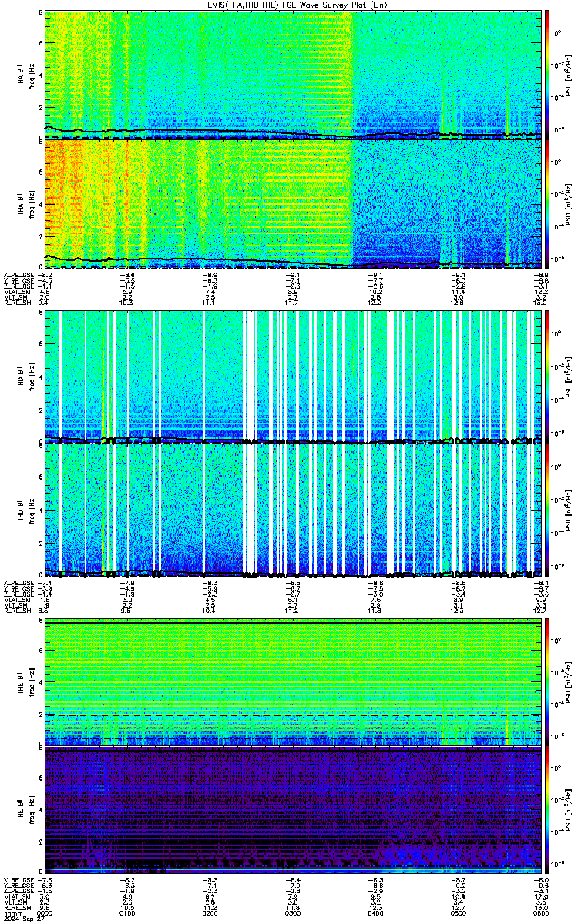Click the color bar beside THA B-parallel panel

548,203
